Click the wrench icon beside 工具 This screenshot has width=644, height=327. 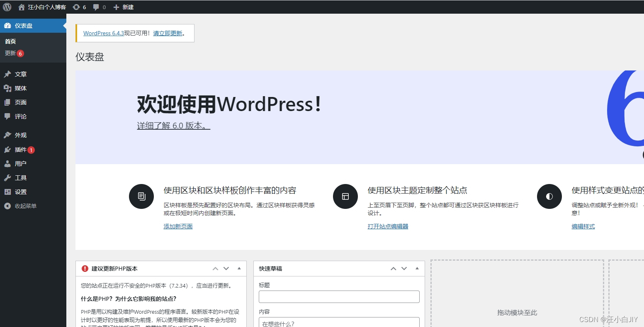[x=7, y=178]
